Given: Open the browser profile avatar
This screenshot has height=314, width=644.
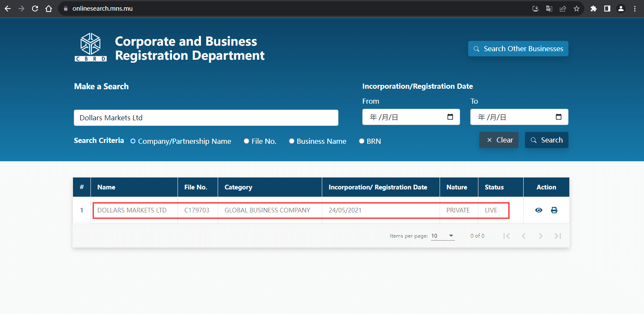Looking at the screenshot, I should [621, 9].
